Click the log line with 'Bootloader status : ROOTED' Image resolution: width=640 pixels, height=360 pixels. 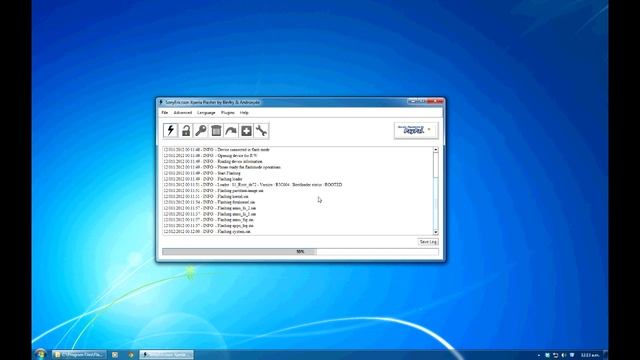(253, 185)
